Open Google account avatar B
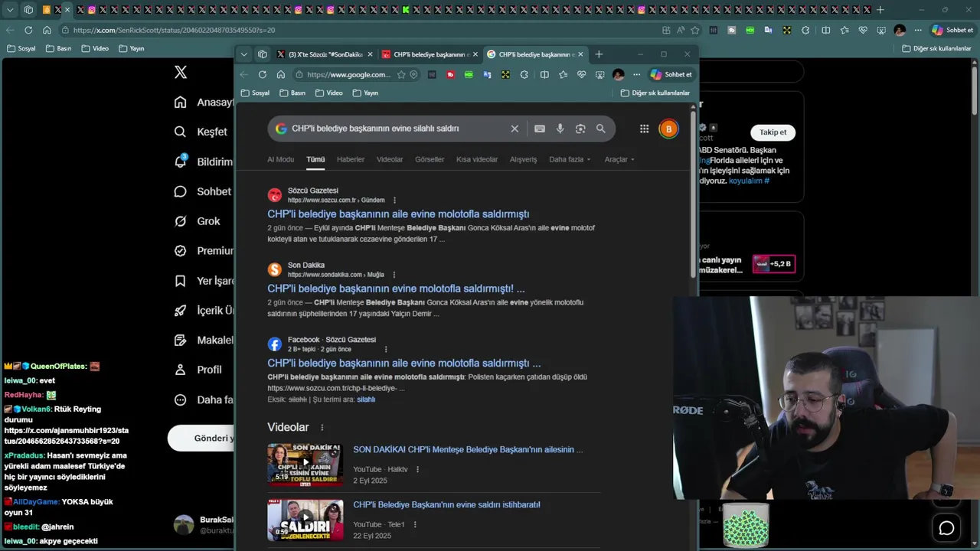The image size is (980, 551). point(668,129)
